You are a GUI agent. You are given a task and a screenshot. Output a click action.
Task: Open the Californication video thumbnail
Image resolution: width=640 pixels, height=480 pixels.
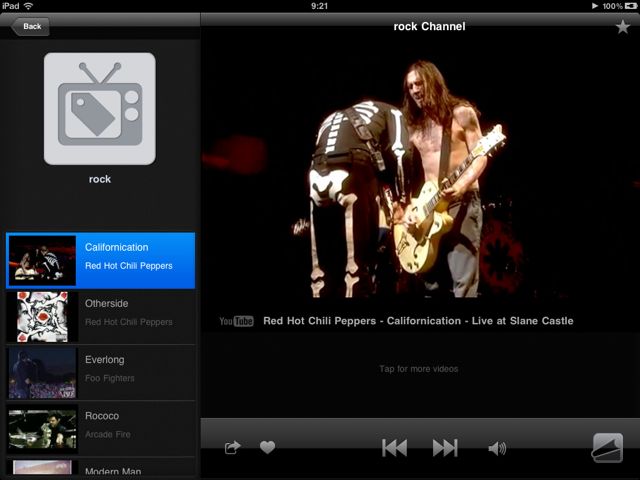pos(42,260)
